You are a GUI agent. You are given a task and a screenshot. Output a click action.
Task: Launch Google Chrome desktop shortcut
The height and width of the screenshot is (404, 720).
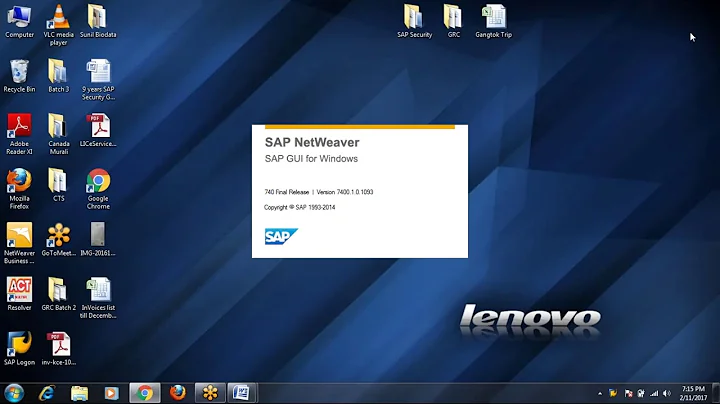(98, 189)
